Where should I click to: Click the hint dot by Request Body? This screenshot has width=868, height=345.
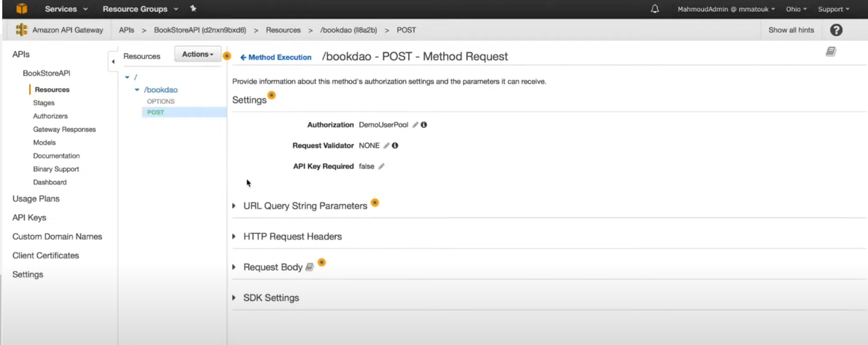point(322,262)
